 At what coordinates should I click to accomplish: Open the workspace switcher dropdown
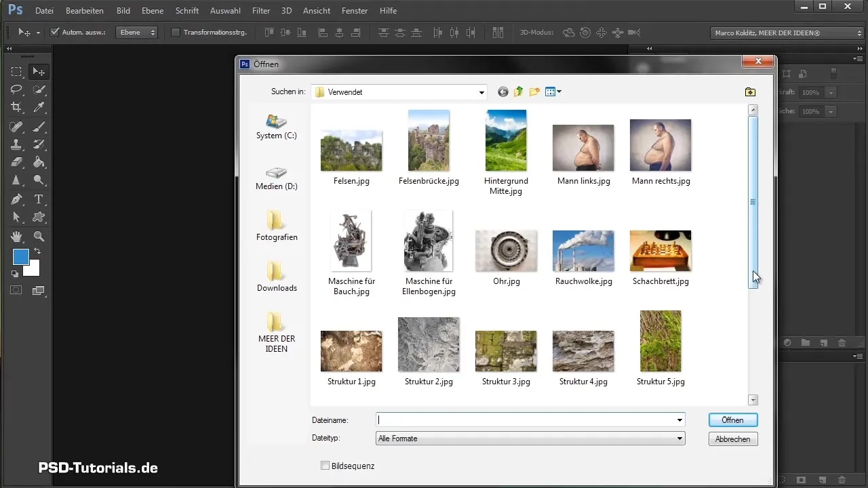[x=787, y=33]
